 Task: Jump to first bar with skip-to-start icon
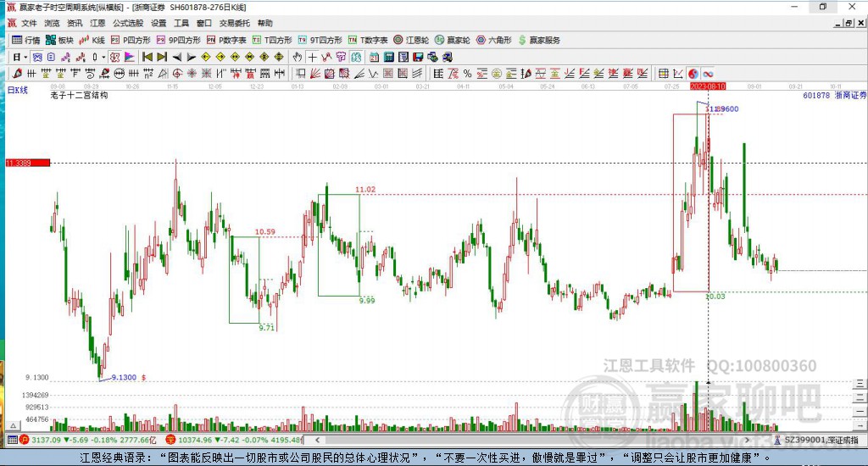147,57
